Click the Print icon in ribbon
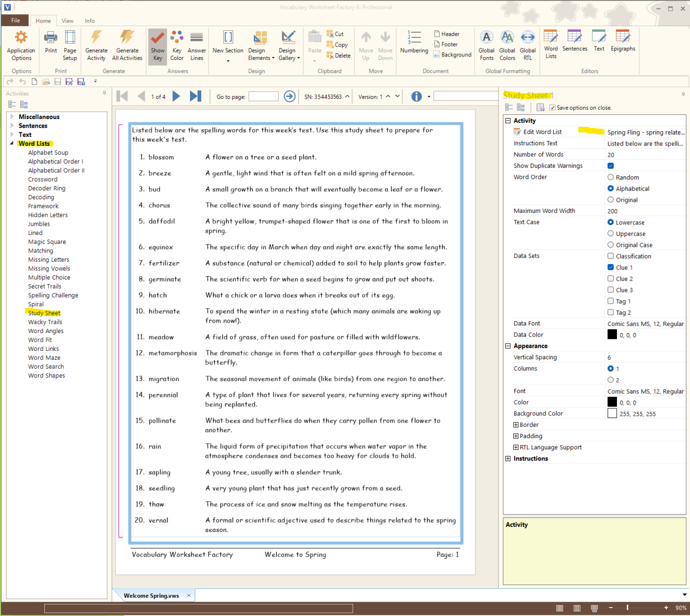This screenshot has width=690, height=616. (51, 38)
